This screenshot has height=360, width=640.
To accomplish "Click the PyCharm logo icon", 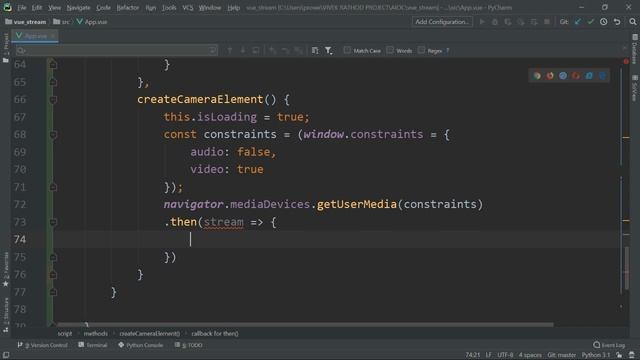I will (7, 7).
